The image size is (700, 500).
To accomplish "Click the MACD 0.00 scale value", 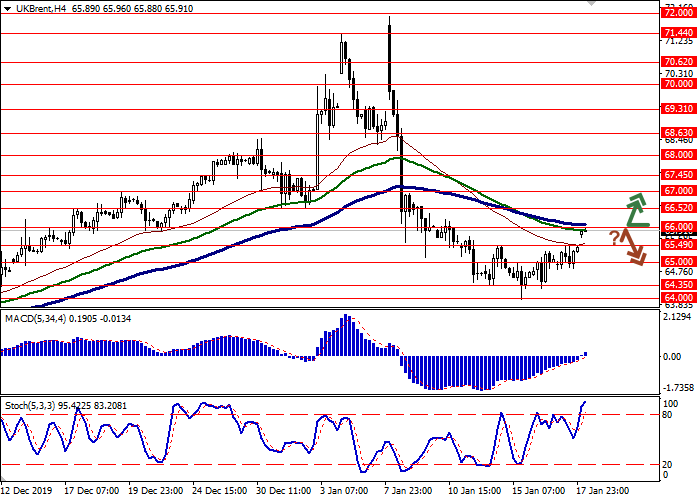I will (x=671, y=356).
